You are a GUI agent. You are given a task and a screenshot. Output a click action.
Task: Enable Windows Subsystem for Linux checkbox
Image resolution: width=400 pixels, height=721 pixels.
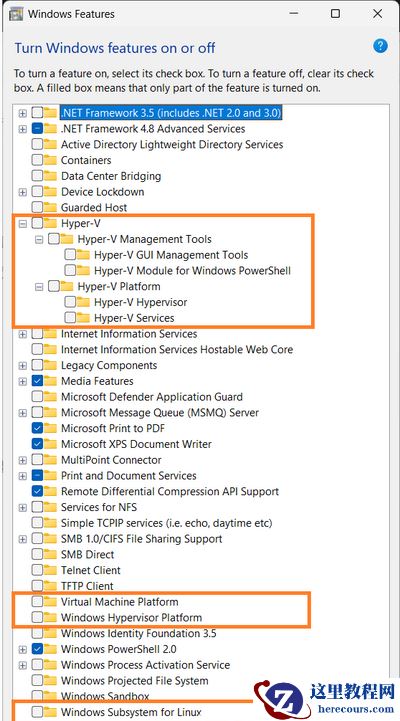click(37, 712)
